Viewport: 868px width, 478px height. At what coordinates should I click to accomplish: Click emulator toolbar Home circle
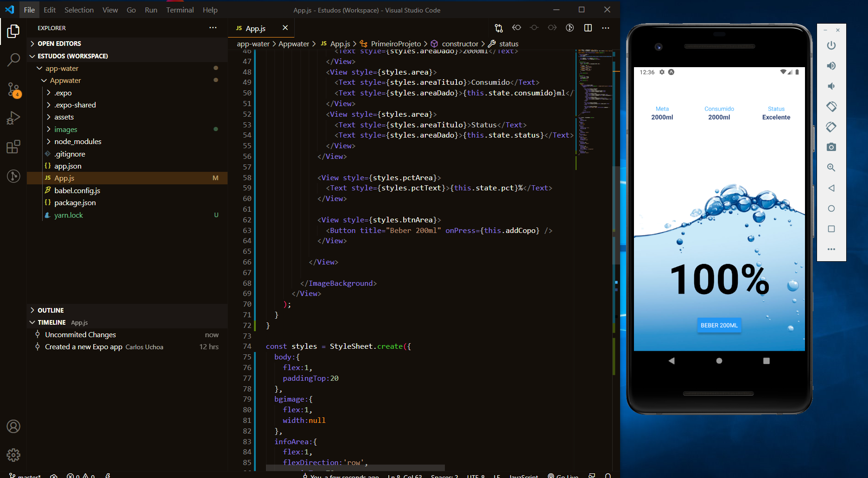point(831,208)
